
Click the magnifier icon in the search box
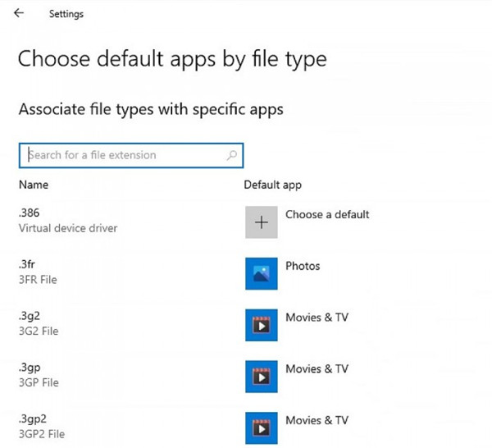[232, 155]
